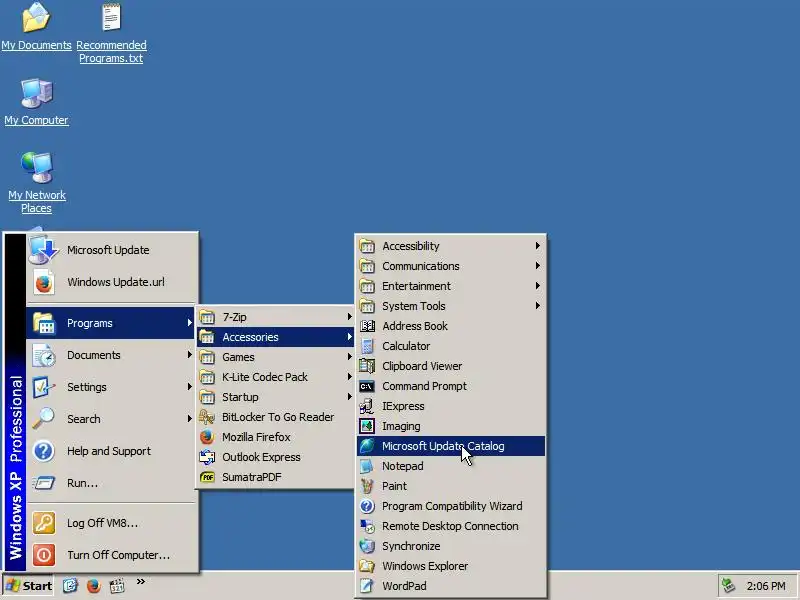Viewport: 800px width, 600px height.
Task: Expand the K-Lite Codec Pack submenu arrow
Action: pos(349,377)
